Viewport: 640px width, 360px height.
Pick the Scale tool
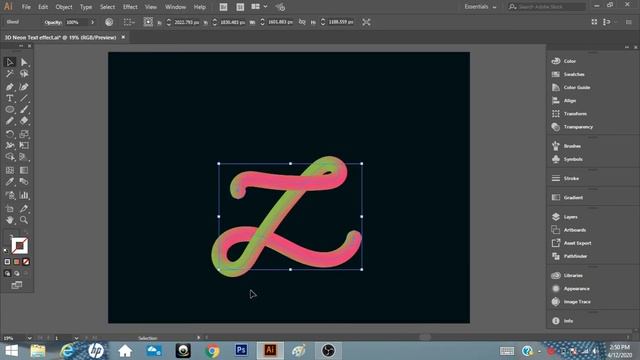(x=24, y=134)
